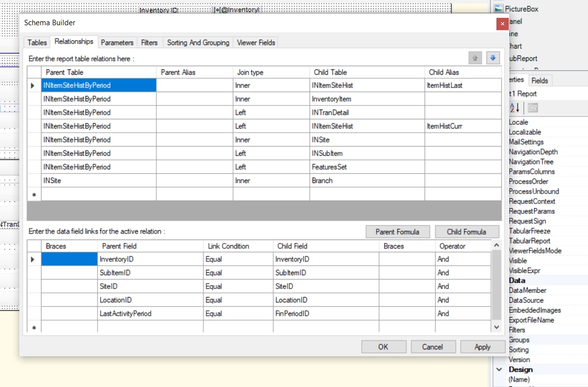Image resolution: width=588 pixels, height=387 pixels.
Task: Click new-row asterisk in field links grid
Action: (34, 327)
